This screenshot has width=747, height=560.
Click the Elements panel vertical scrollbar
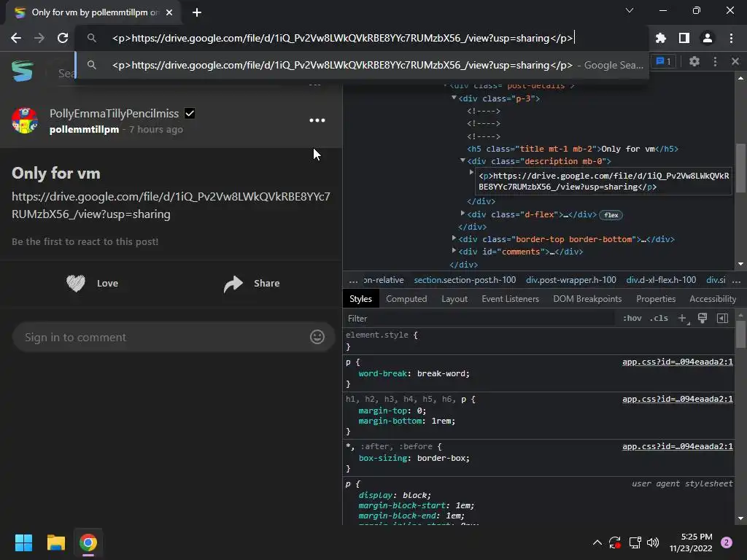740,168
